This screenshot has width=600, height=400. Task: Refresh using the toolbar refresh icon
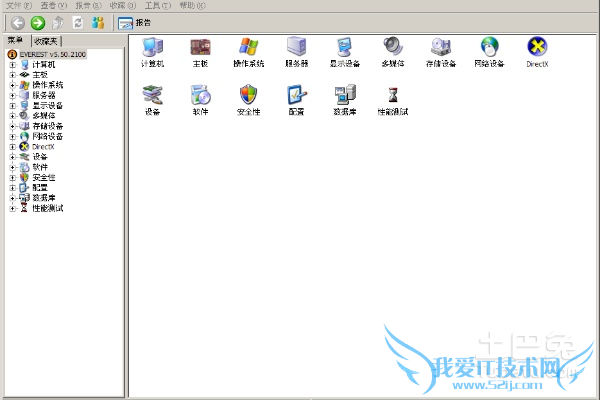pos(78,23)
